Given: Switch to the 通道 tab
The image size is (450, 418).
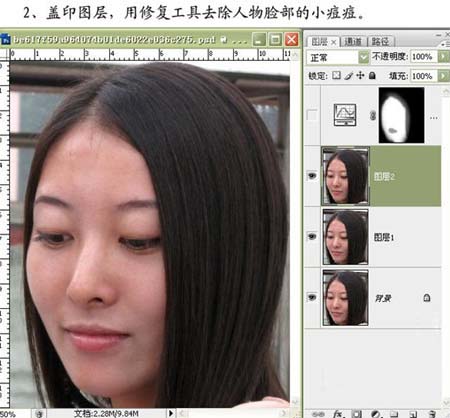Looking at the screenshot, I should point(353,42).
